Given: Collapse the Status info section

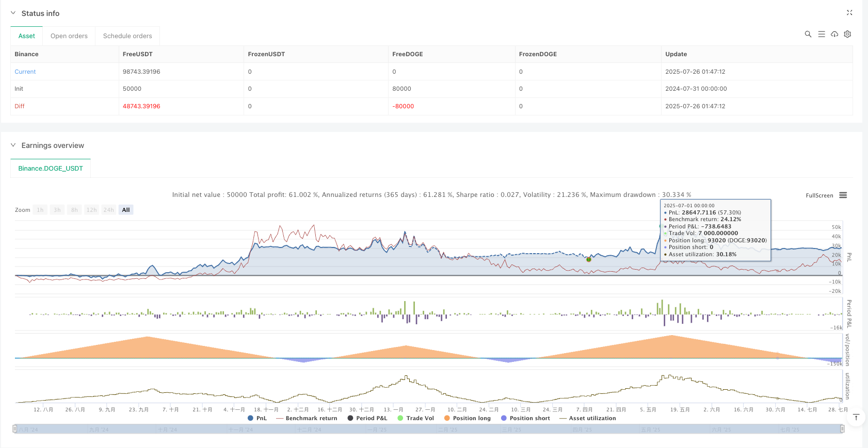Looking at the screenshot, I should pos(13,13).
